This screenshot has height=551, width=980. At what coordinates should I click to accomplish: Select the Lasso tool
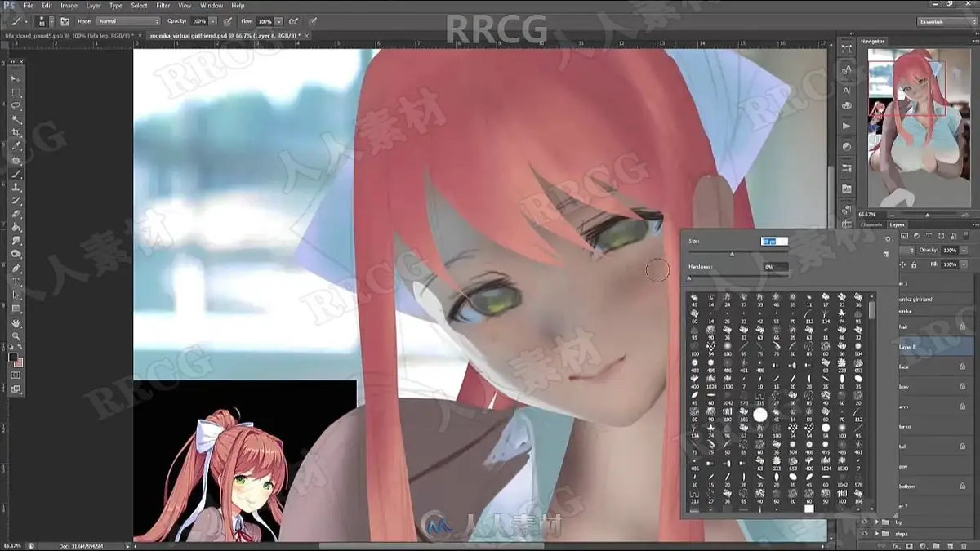click(16, 106)
